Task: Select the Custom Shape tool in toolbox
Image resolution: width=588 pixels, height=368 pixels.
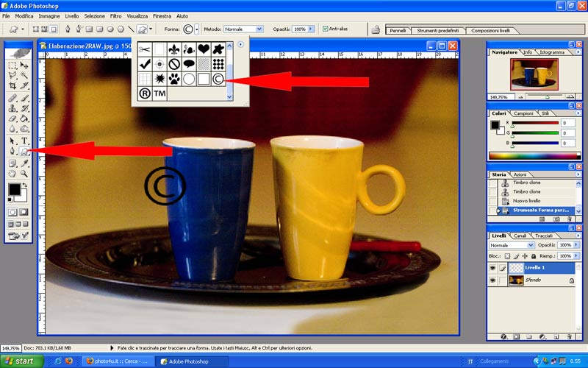Action: 25,151
